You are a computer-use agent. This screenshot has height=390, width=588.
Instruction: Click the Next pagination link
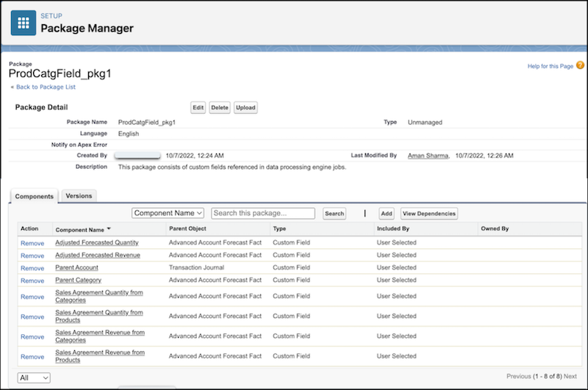pos(570,376)
